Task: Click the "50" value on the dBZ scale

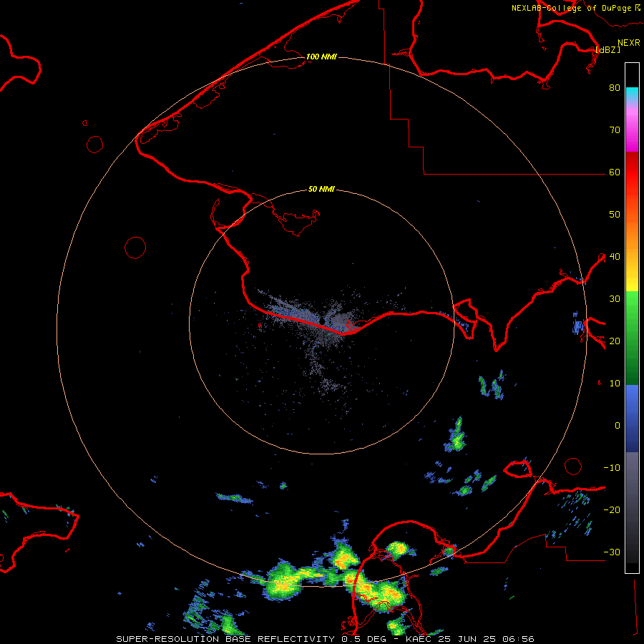Action: coord(615,215)
